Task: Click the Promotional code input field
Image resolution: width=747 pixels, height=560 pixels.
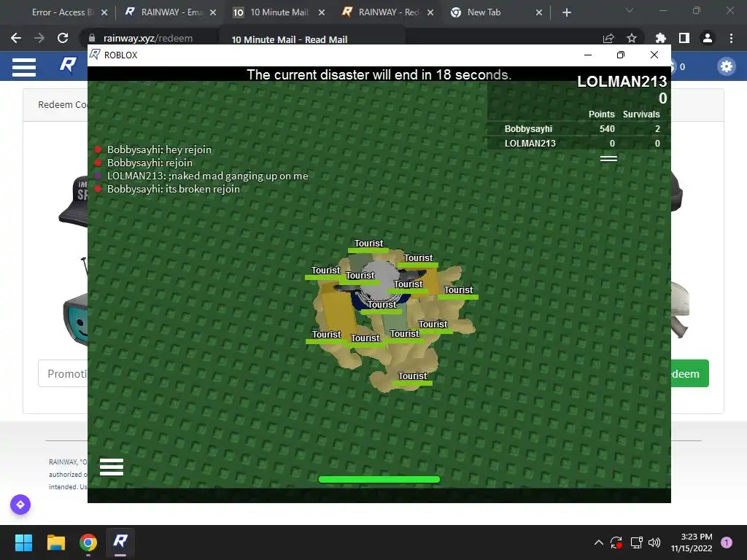Action: point(63,373)
